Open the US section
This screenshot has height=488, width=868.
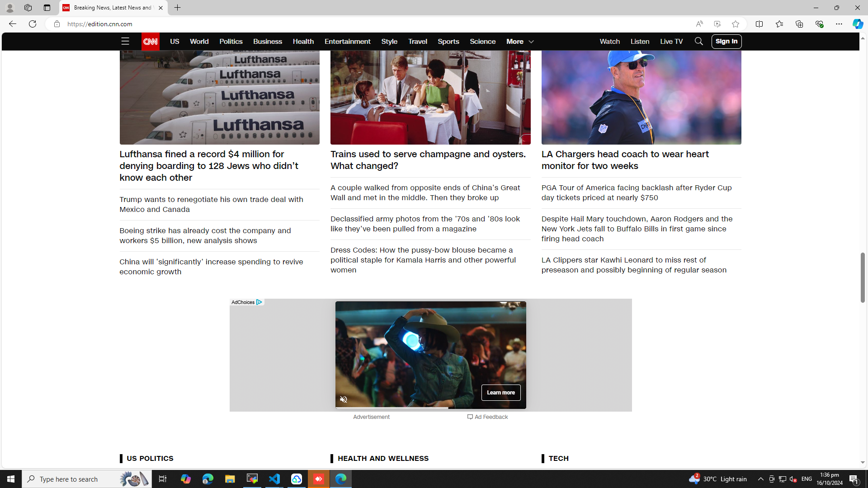[175, 42]
